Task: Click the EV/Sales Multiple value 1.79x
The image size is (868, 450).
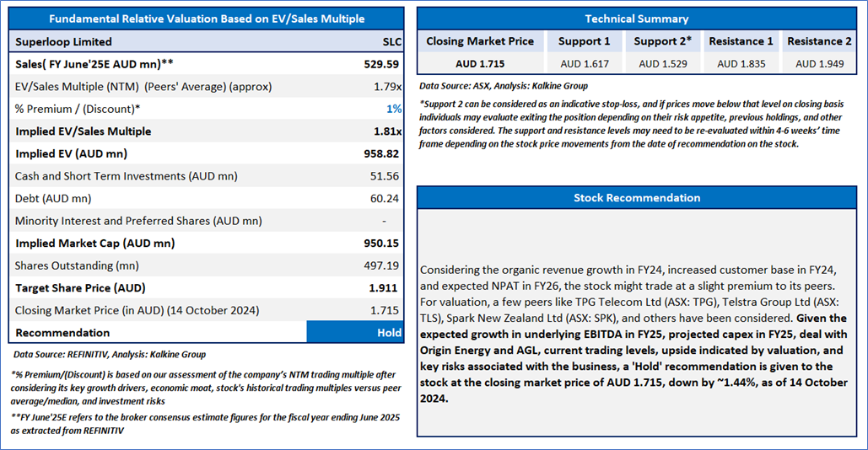Action: tap(387, 87)
